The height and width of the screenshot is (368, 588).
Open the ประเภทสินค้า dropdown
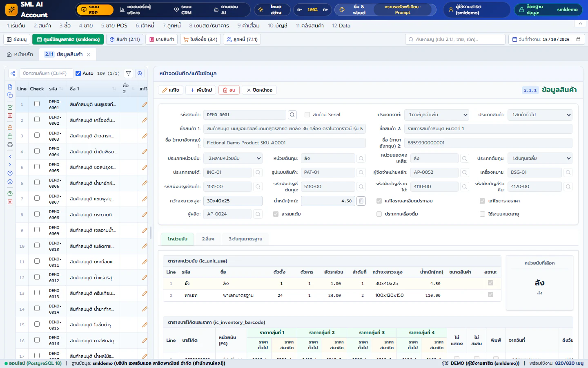(541, 115)
